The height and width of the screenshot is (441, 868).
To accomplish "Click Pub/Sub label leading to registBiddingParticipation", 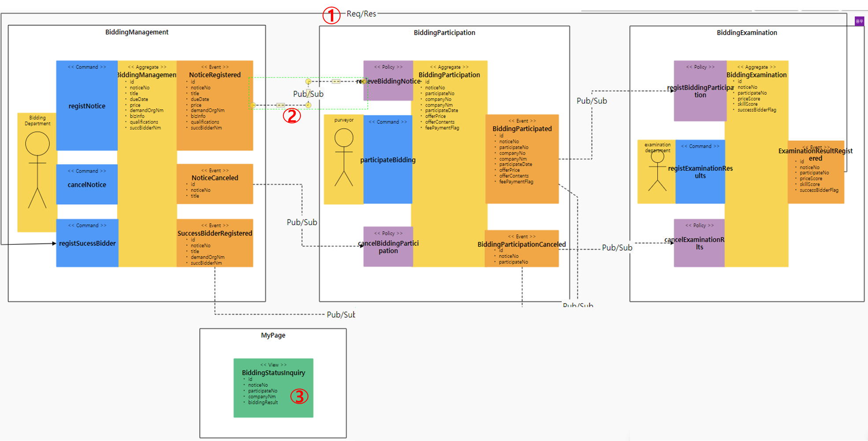I will [x=592, y=101].
